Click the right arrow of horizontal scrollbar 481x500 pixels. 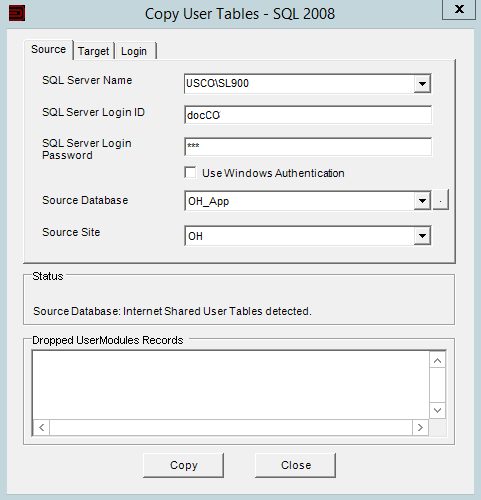coord(420,427)
